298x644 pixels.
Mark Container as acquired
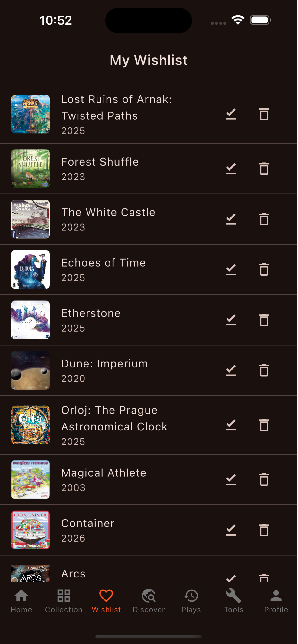[231, 530]
